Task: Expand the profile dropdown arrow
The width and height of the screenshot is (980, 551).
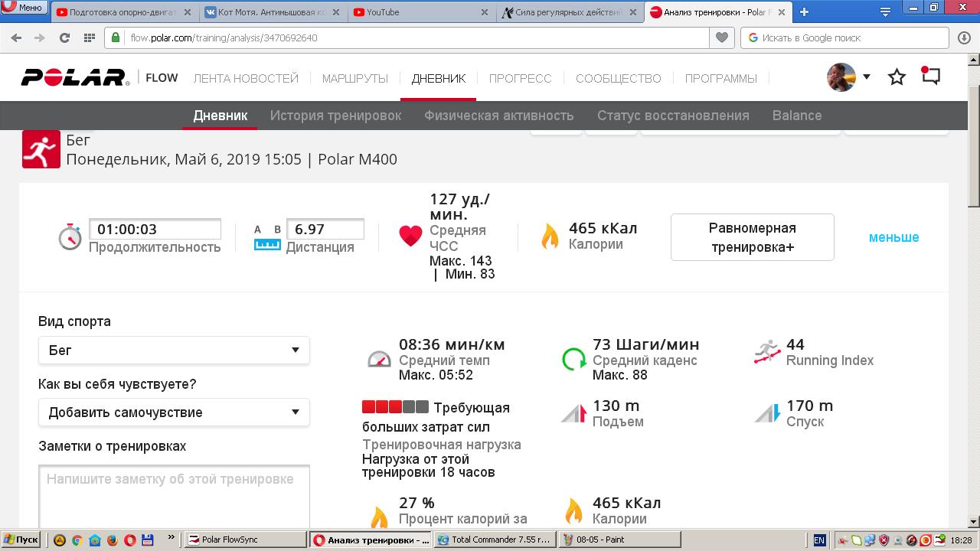Action: click(x=867, y=77)
